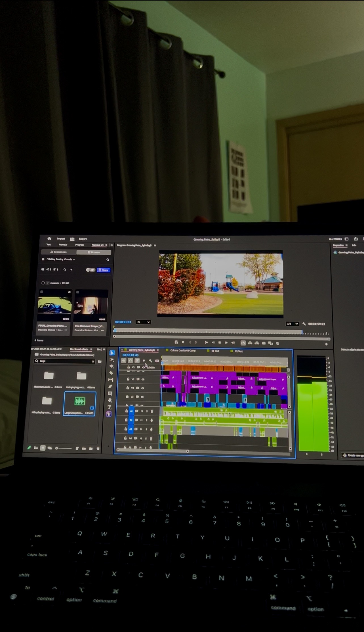Click the share export icon at top right
This screenshot has height=632, width=364.
click(x=355, y=239)
